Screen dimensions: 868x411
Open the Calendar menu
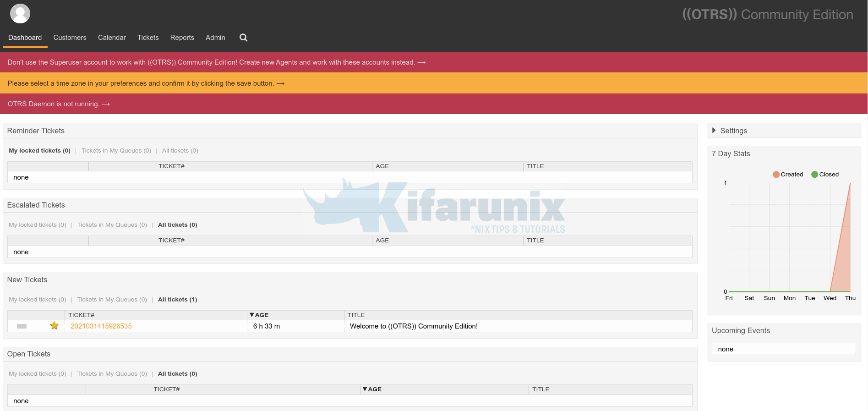pyautogui.click(x=112, y=38)
